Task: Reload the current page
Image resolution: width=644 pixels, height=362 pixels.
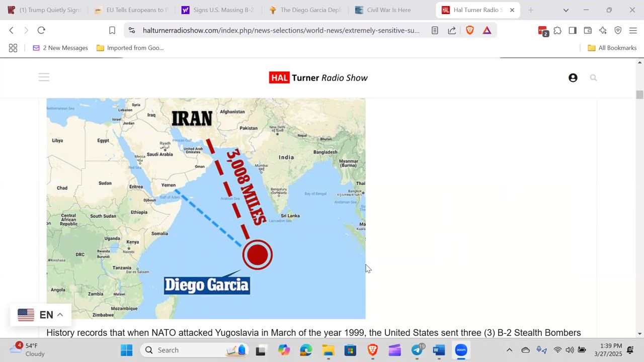Action: pos(41,30)
